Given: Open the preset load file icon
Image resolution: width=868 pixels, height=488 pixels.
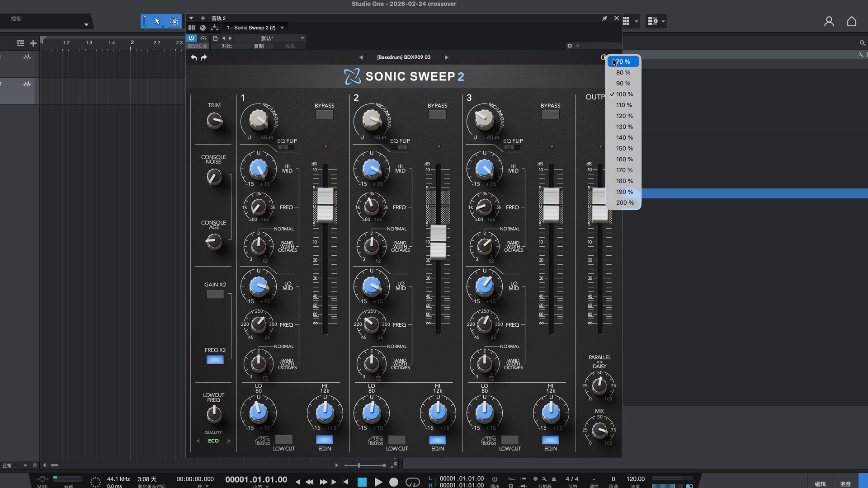Looking at the screenshot, I should tap(215, 38).
